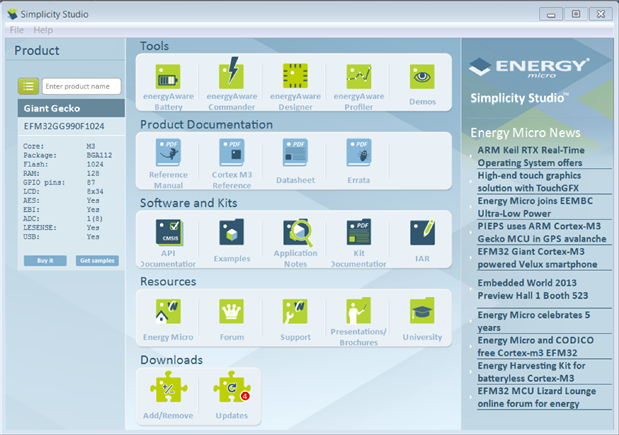Start the energyAware Designer chip icon
Screen dimensions: 619x435
coord(295,76)
